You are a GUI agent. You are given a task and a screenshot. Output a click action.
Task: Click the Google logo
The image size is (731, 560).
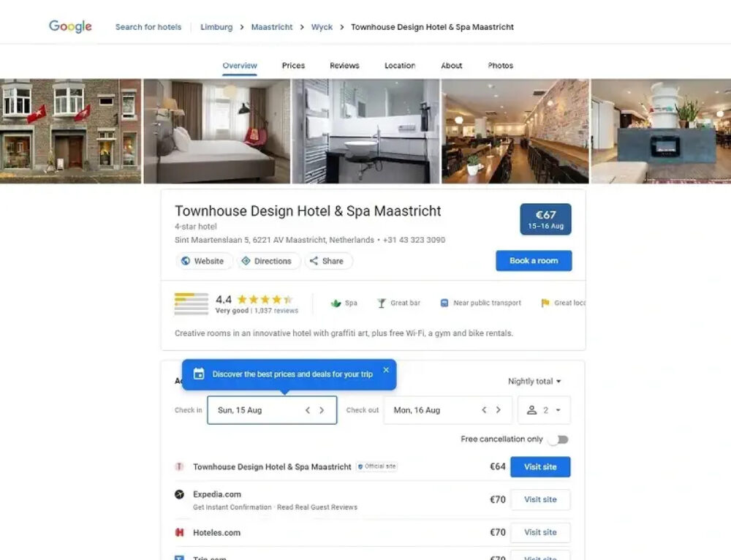point(70,27)
